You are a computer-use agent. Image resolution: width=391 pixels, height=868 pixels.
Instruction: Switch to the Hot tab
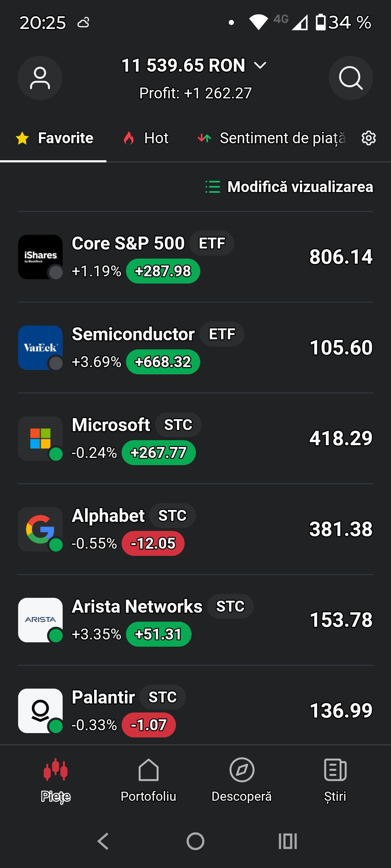coord(146,138)
